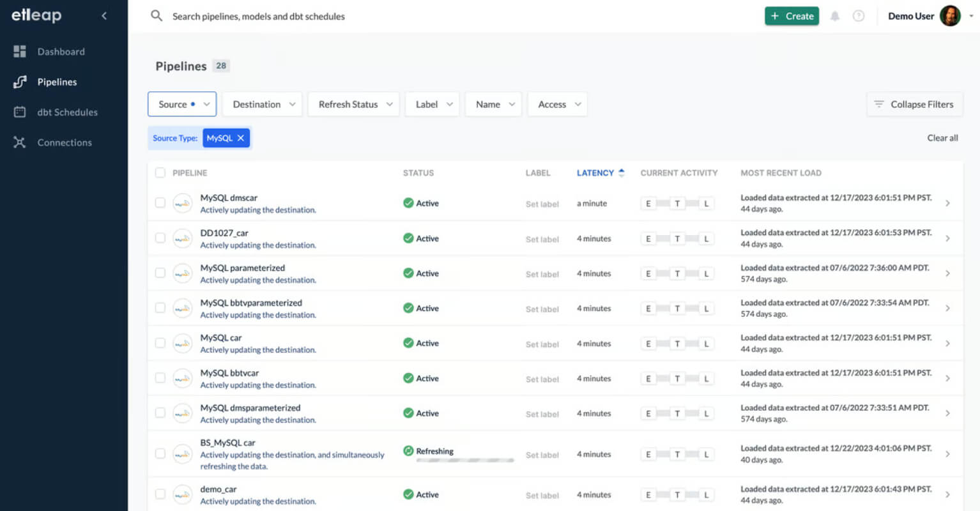This screenshot has height=511, width=980.
Task: Set a label for MySQL dmscar
Action: tap(542, 204)
